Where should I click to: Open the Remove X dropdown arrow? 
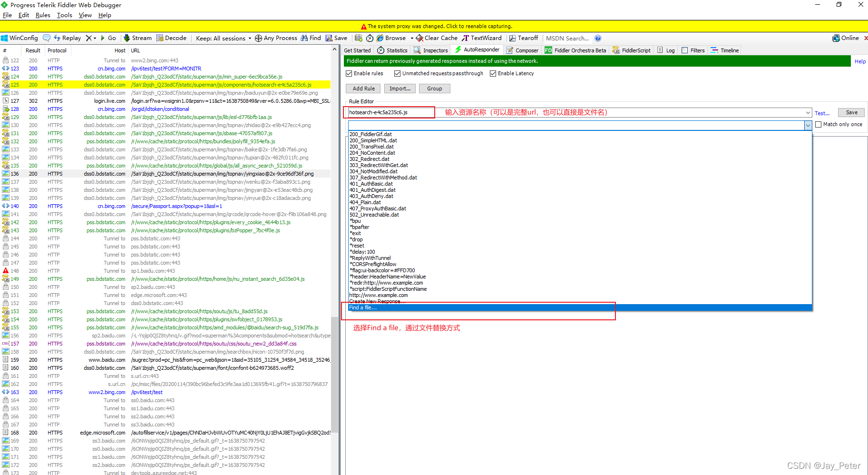(95, 38)
